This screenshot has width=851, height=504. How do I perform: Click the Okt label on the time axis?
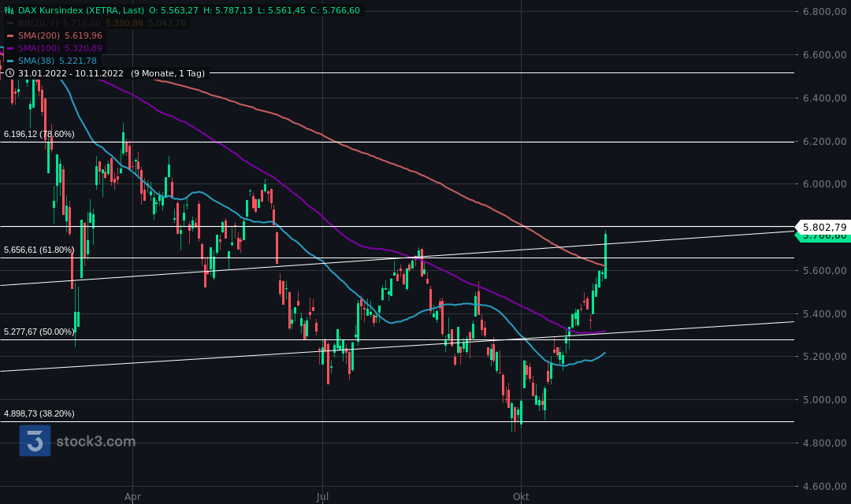tap(520, 497)
